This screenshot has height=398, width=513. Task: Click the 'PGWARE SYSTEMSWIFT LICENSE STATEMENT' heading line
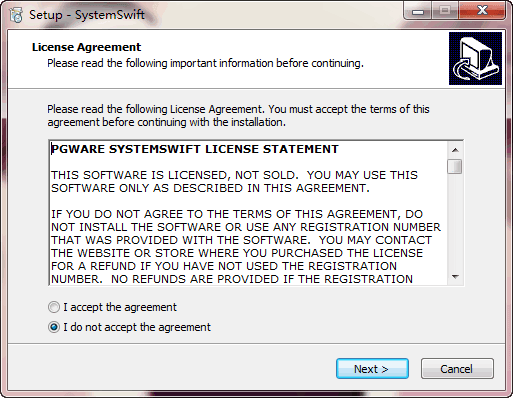click(x=195, y=149)
